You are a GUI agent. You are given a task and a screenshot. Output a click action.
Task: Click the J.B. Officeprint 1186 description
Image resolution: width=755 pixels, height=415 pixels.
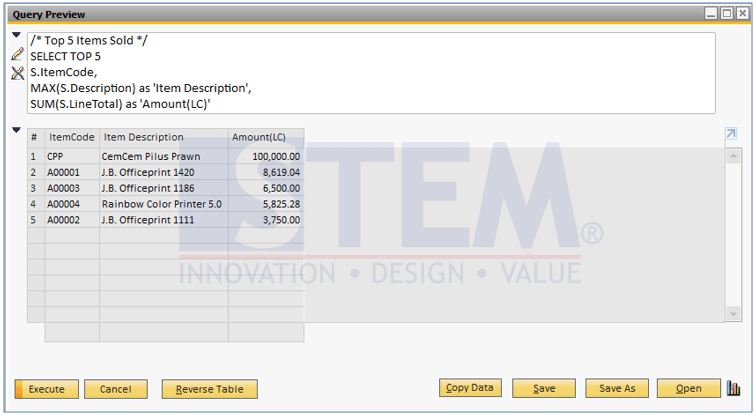pos(164,188)
